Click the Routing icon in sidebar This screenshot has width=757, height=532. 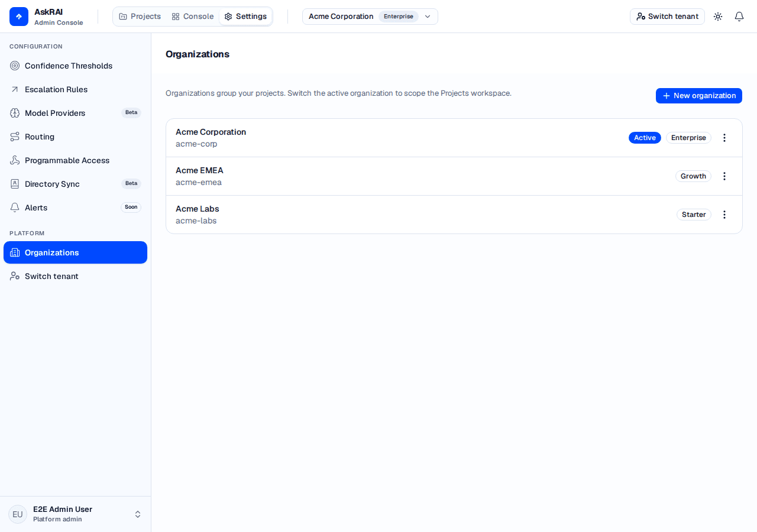pos(15,137)
